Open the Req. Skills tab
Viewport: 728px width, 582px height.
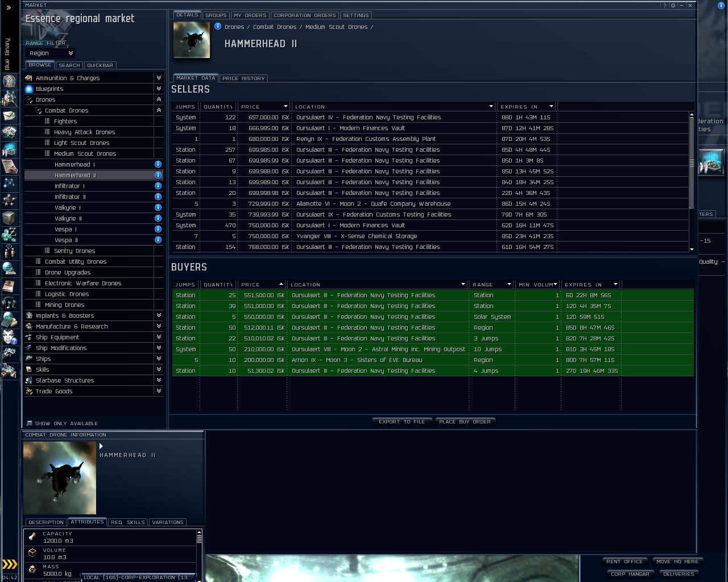tap(128, 522)
